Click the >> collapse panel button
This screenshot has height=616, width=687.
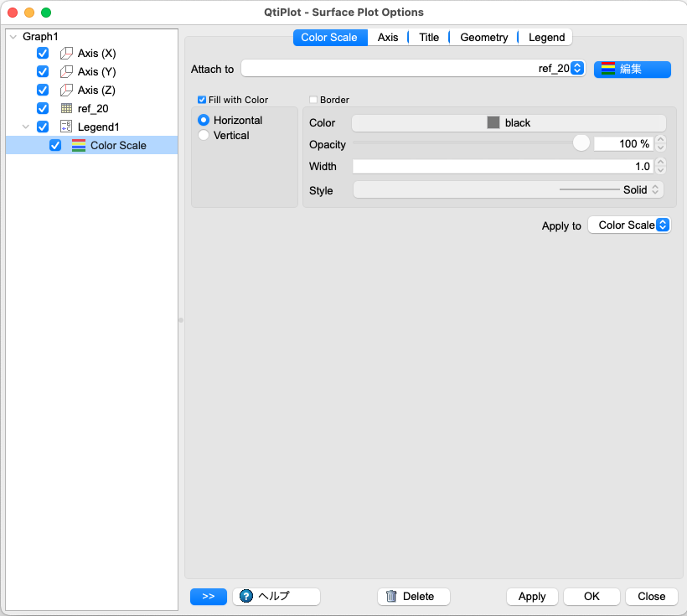coord(209,596)
